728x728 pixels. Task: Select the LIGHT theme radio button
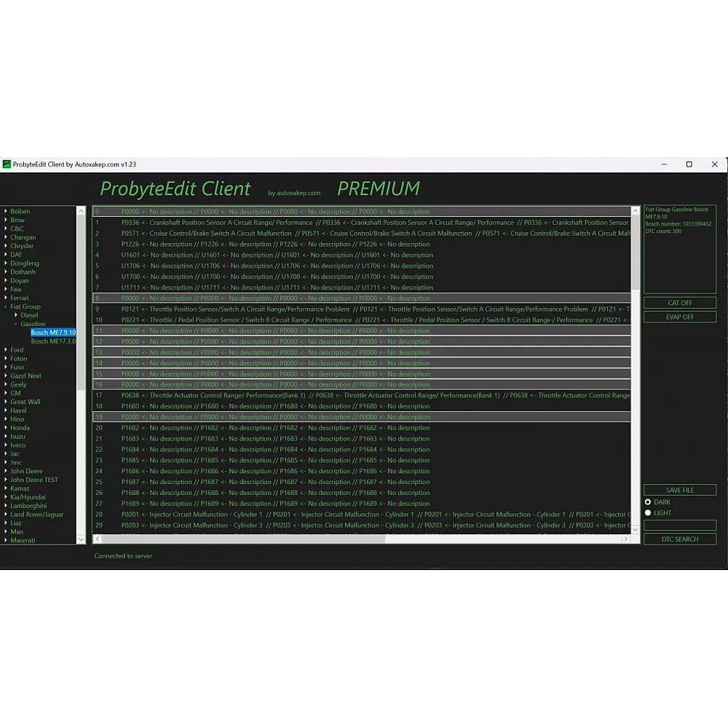[648, 513]
